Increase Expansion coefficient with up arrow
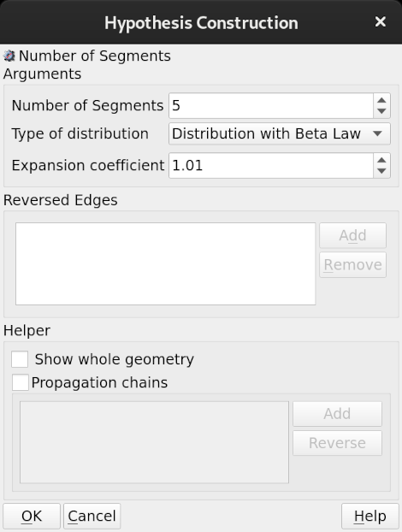Image resolution: width=402 pixels, height=532 pixels. point(381,160)
